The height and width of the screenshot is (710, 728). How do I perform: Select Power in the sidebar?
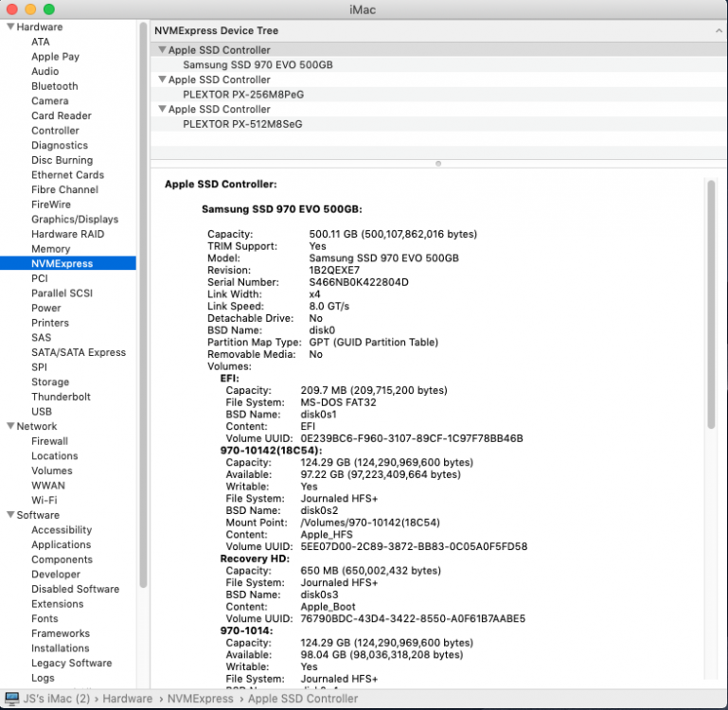[x=46, y=308]
